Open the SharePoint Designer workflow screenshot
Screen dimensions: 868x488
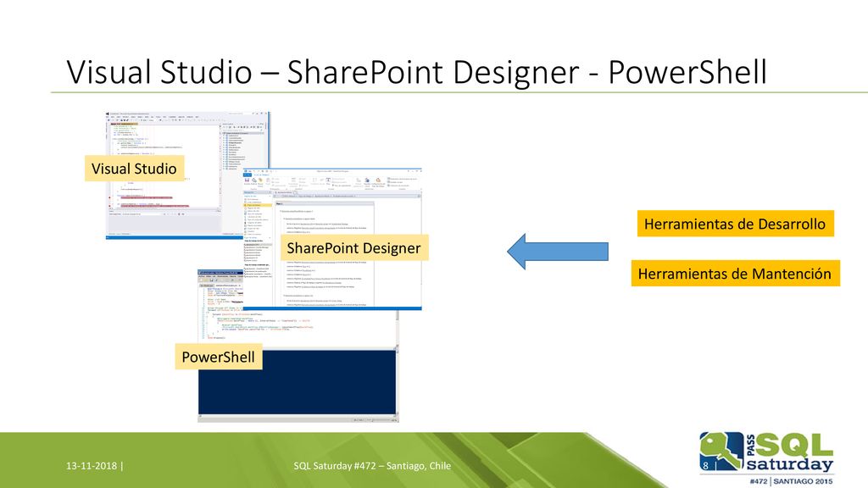coord(332,239)
